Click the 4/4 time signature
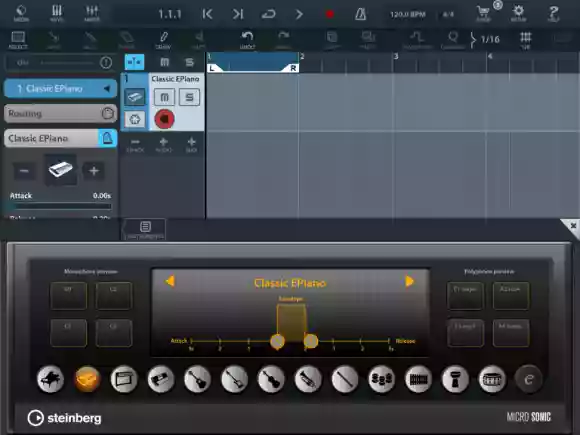 448,14
